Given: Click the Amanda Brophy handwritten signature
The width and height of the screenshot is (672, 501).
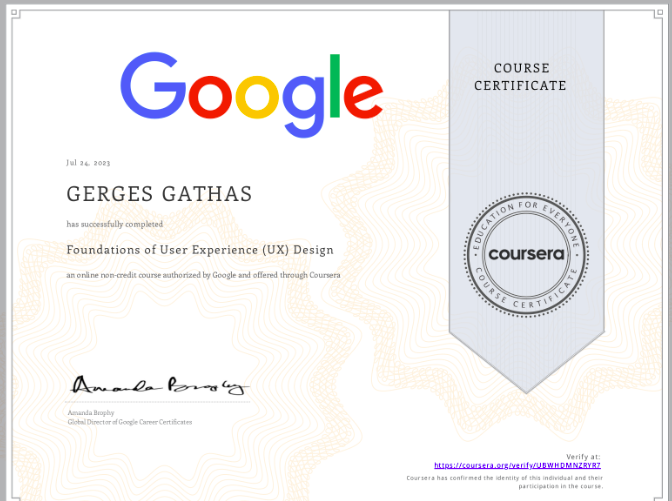Looking at the screenshot, I should (x=159, y=385).
